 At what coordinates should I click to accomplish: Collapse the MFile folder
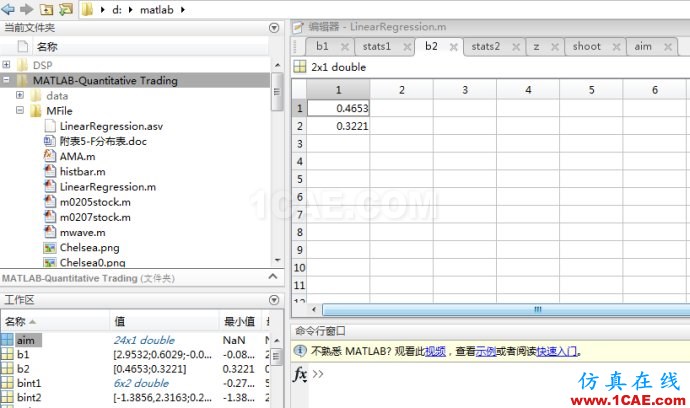coord(20,110)
